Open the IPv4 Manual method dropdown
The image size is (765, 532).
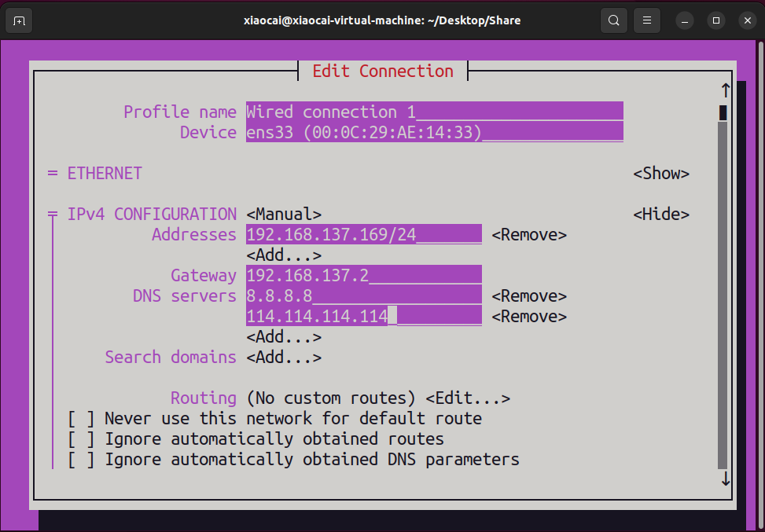[283, 215]
